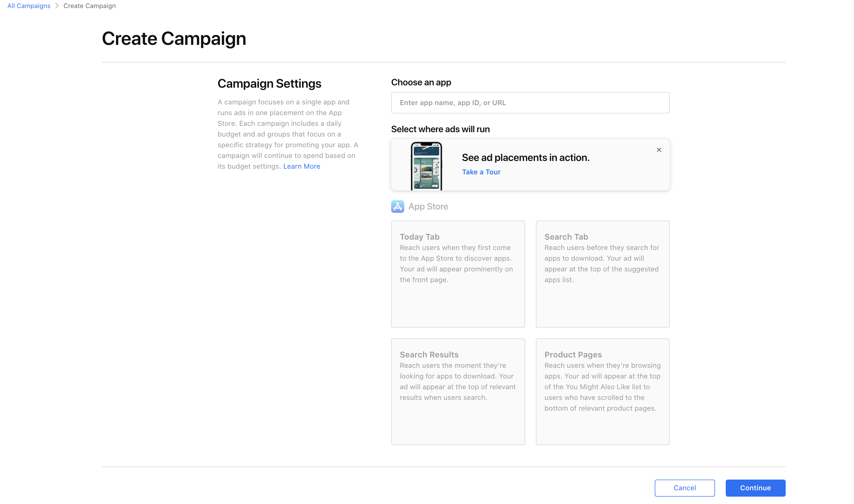Click Learn More campaign settings link
This screenshot has height=504, width=854.
301,166
